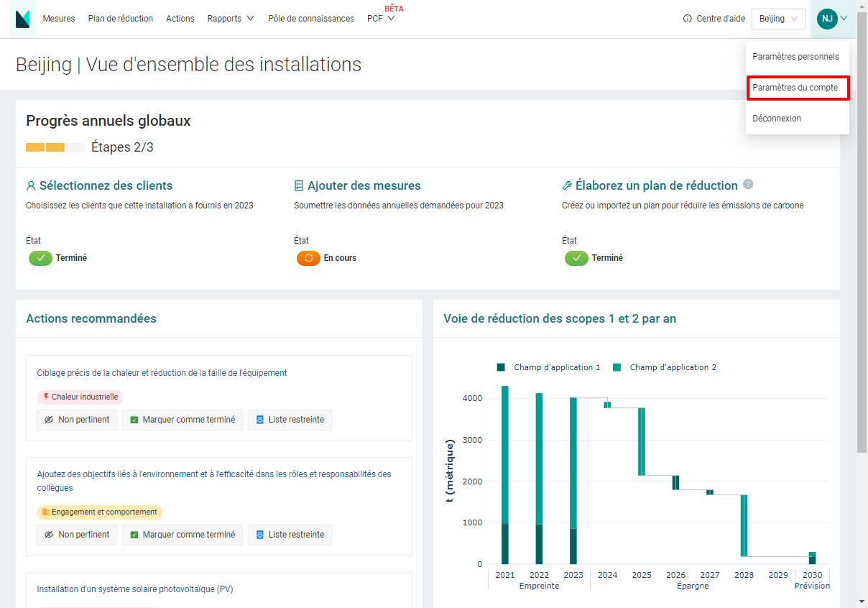This screenshot has height=608, width=868.
Task: Click the help circle icon by Centre d'aide
Action: [x=688, y=19]
